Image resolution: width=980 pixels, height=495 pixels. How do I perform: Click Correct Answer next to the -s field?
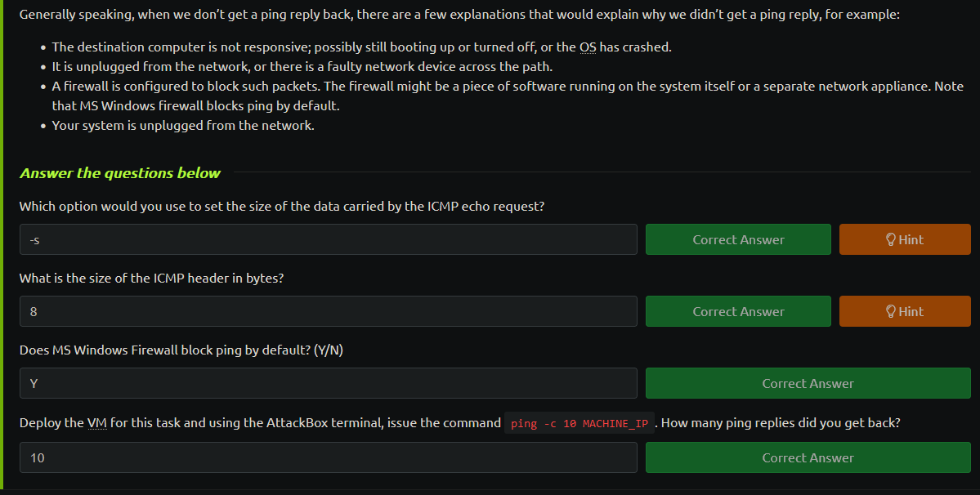coord(738,239)
